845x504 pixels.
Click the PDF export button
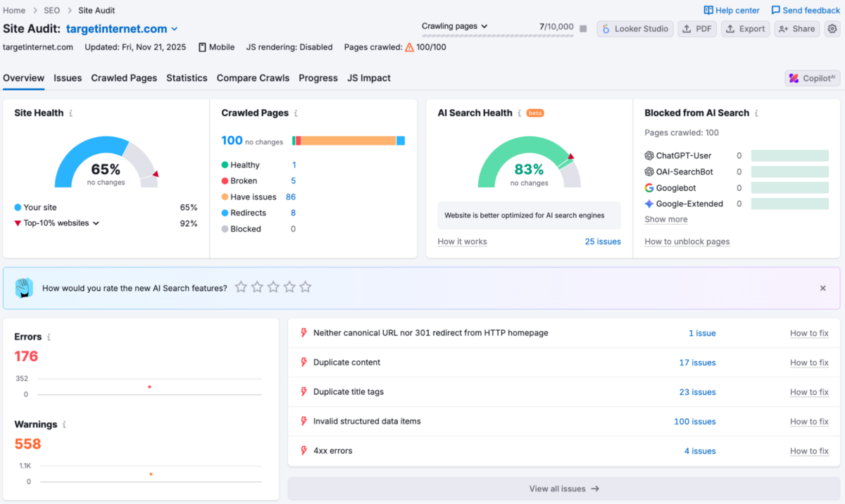pyautogui.click(x=697, y=29)
